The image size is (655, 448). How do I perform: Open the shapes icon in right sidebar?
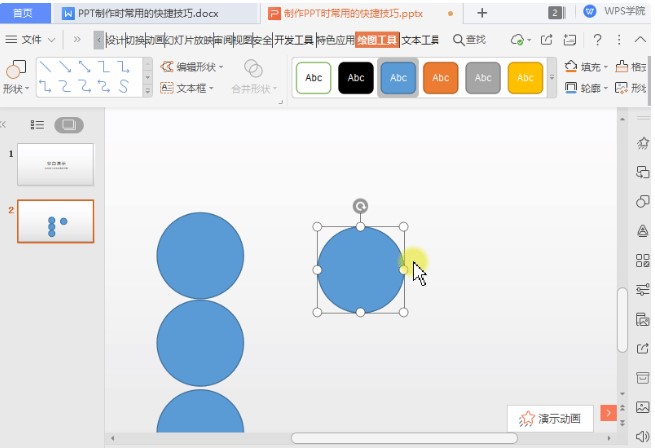643,201
